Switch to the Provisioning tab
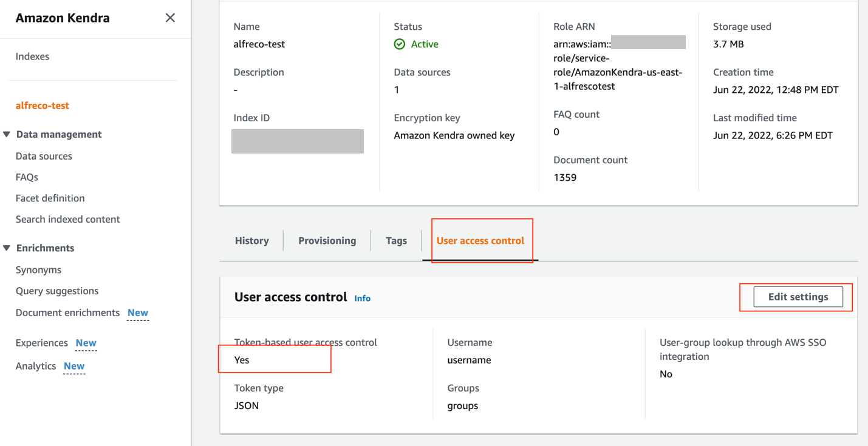This screenshot has height=446, width=868. pyautogui.click(x=327, y=240)
